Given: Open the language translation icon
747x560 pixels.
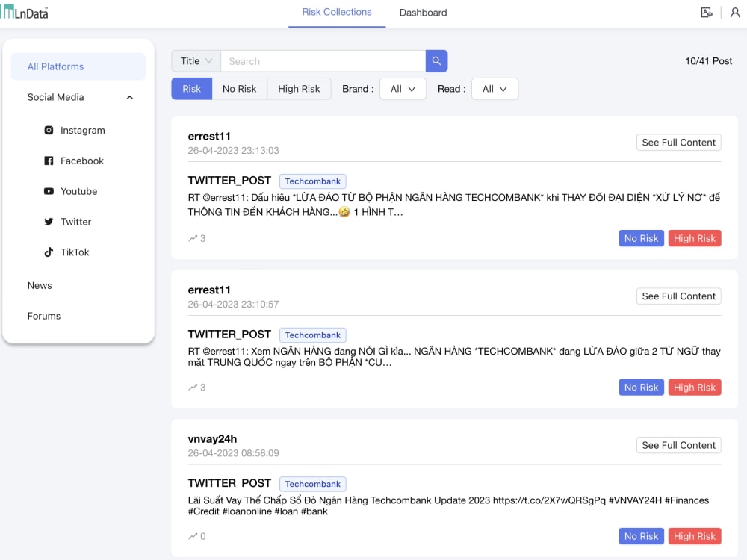Looking at the screenshot, I should pyautogui.click(x=707, y=13).
